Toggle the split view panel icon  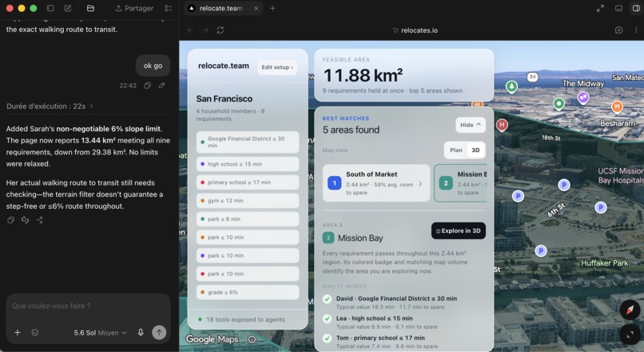[636, 8]
